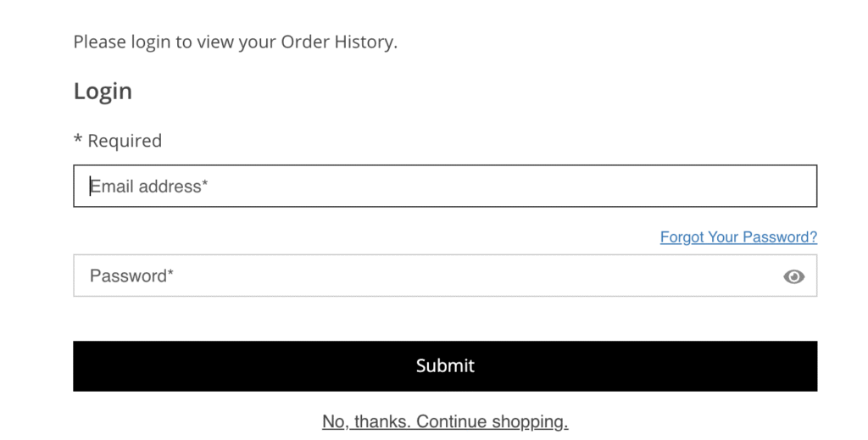The height and width of the screenshot is (440, 868).
Task: Follow the No thanks Continue shopping link
Action: point(445,421)
